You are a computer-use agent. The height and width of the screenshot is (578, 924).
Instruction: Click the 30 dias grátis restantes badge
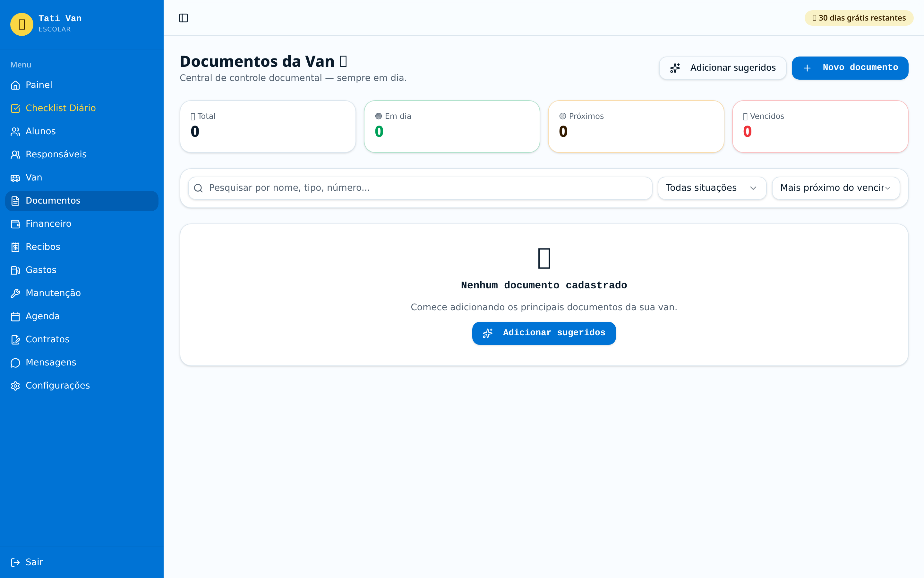point(859,18)
